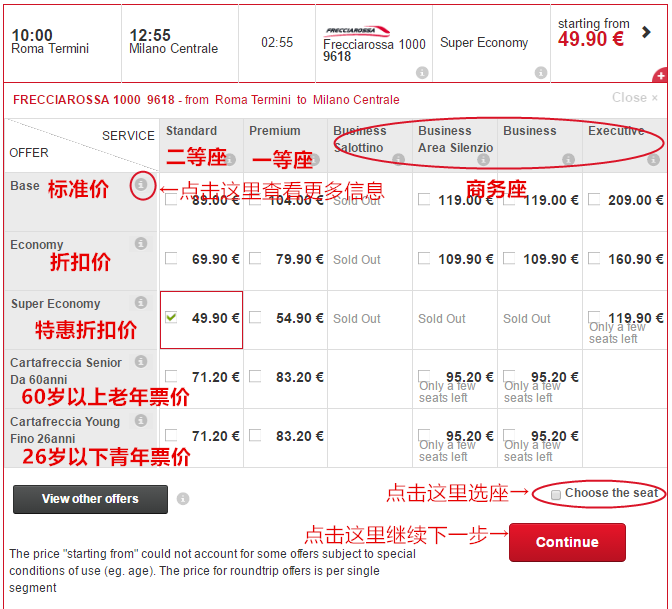The width and height of the screenshot is (672, 609).
Task: Click the Frecciarossa logo
Action: (357, 31)
